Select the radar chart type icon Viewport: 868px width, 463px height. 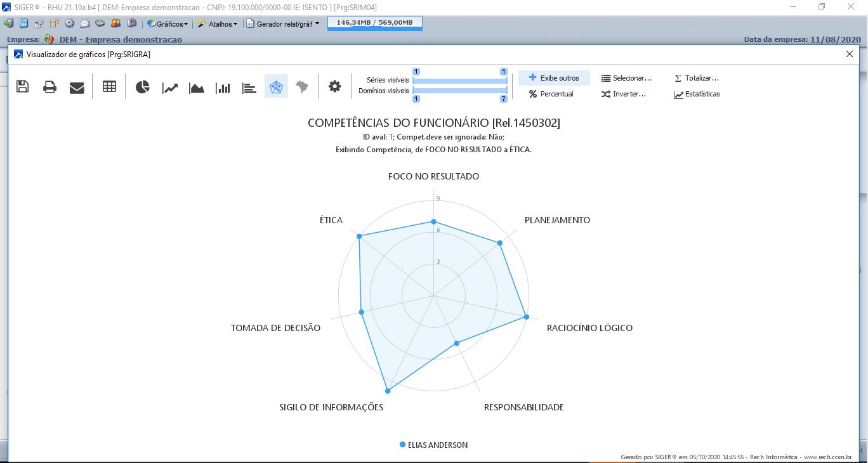pos(276,87)
